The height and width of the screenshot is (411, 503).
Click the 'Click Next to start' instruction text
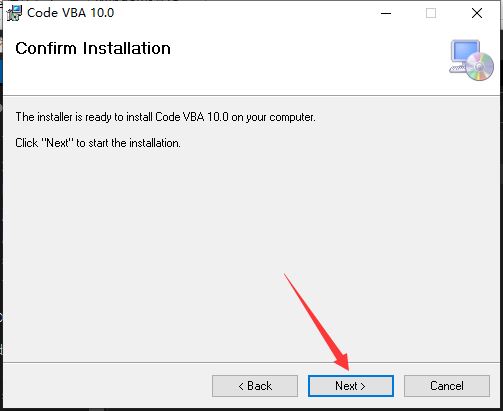pos(98,143)
